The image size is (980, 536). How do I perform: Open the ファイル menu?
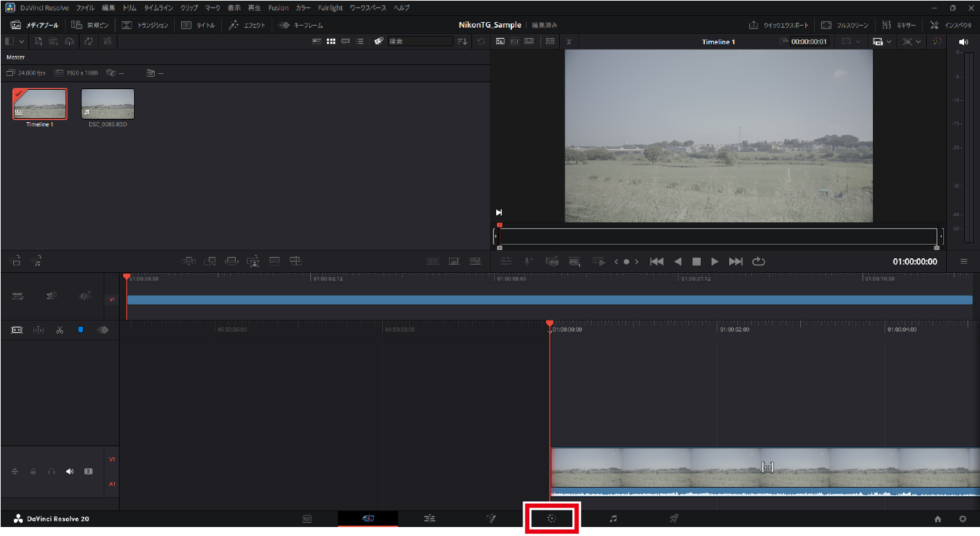click(x=85, y=8)
